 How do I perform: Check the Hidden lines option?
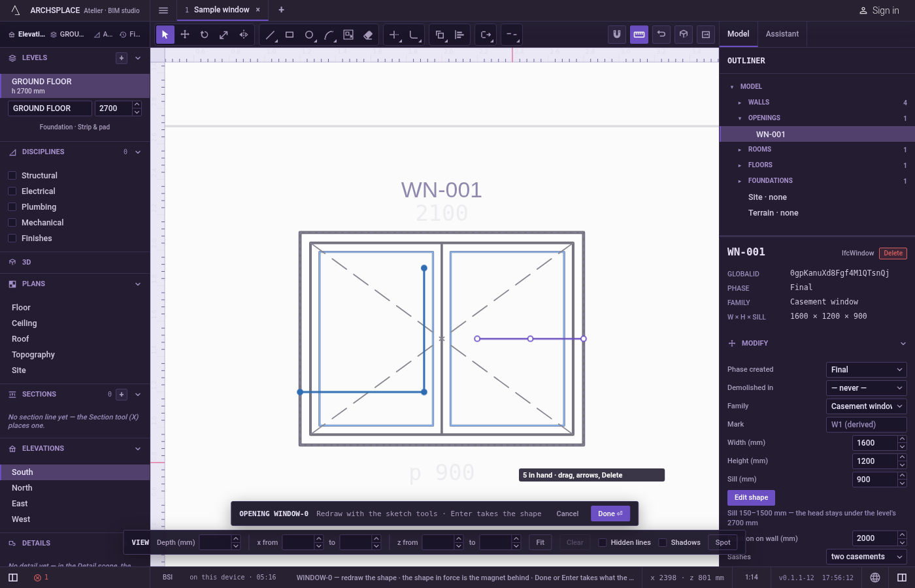coord(603,542)
